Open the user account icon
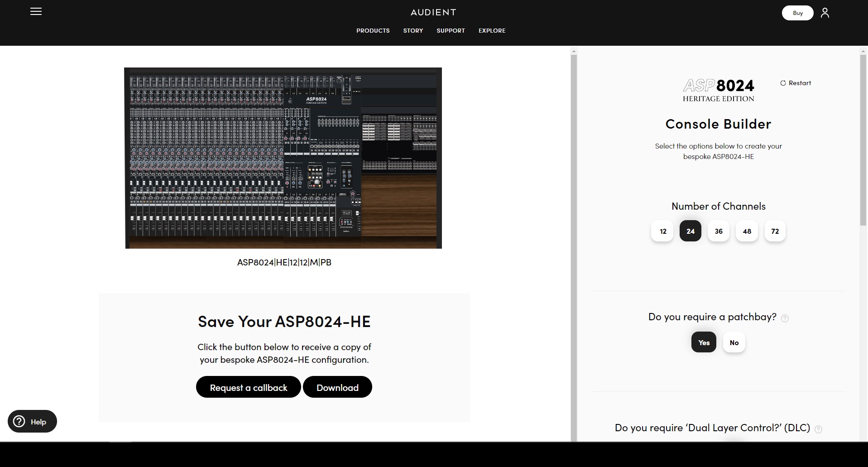This screenshot has height=467, width=868. [x=825, y=13]
